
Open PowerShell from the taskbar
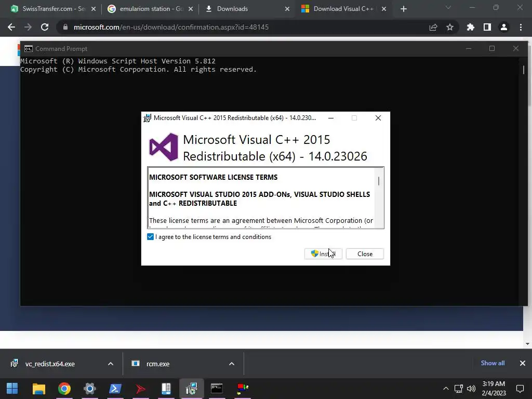(115, 389)
